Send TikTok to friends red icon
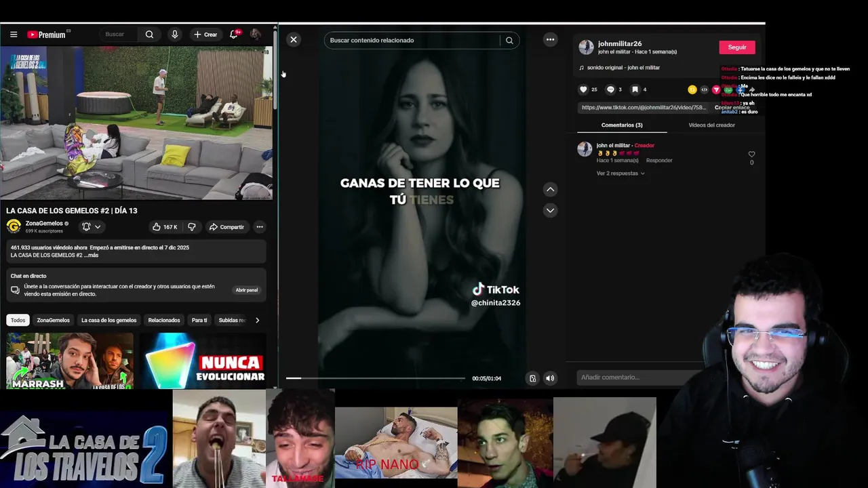The image size is (868, 488). click(716, 89)
